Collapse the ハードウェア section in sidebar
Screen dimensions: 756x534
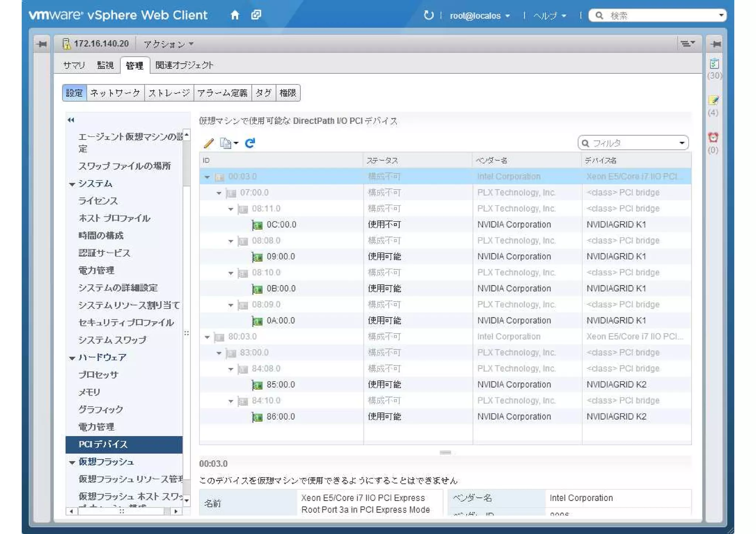[72, 358]
